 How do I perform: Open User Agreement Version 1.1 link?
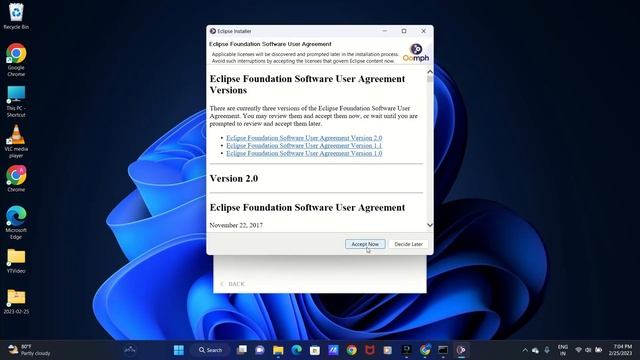304,146
